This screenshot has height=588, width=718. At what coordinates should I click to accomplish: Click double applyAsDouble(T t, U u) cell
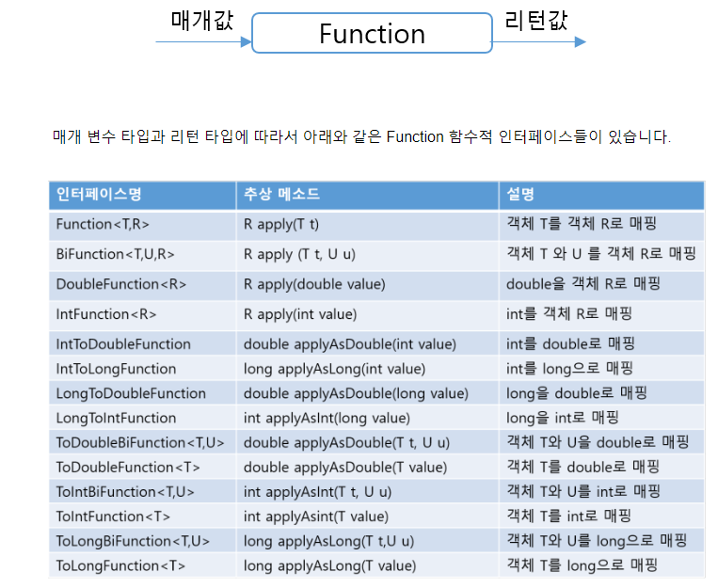tap(367, 442)
